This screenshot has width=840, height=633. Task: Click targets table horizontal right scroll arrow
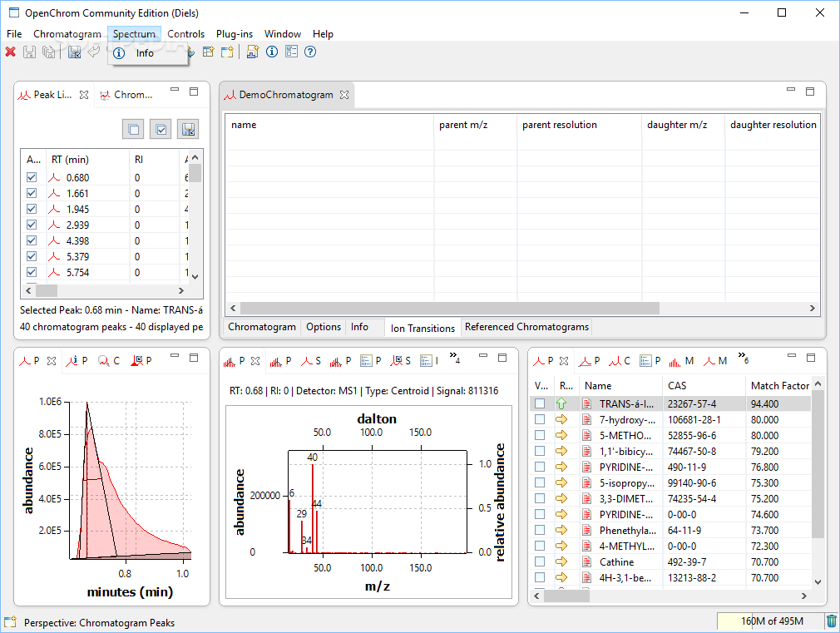[x=804, y=596]
